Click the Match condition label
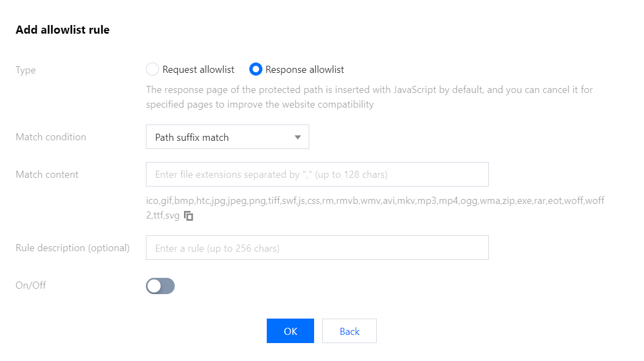 point(51,137)
